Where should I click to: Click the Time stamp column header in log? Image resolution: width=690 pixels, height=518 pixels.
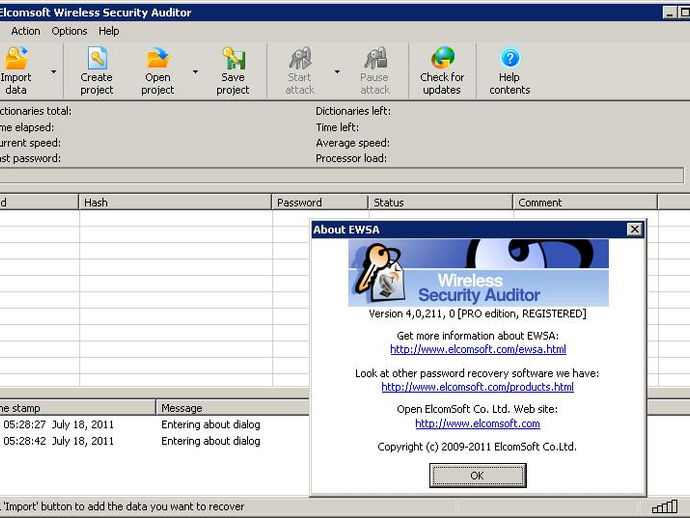pyautogui.click(x=77, y=408)
